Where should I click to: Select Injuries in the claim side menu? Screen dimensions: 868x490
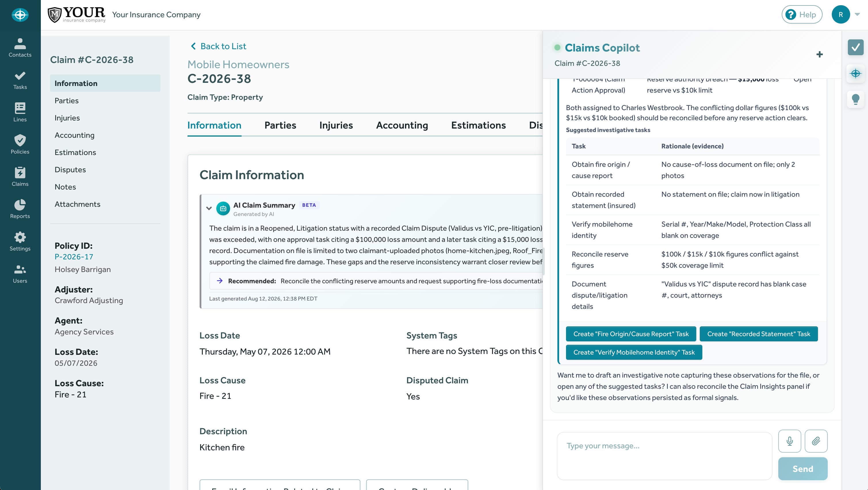67,118
